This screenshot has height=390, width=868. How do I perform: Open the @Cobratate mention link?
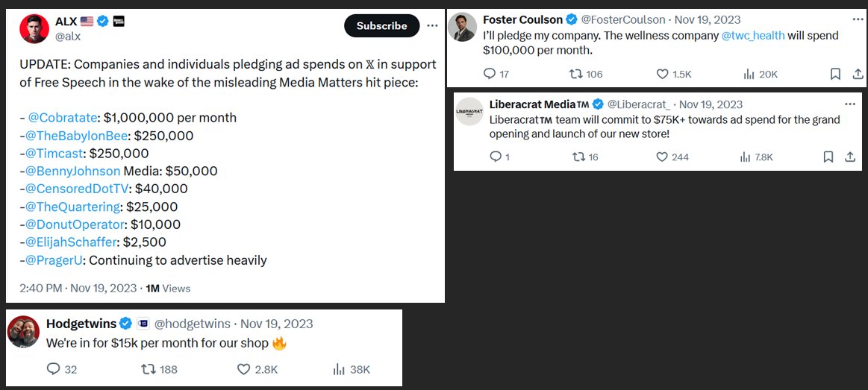(63, 118)
